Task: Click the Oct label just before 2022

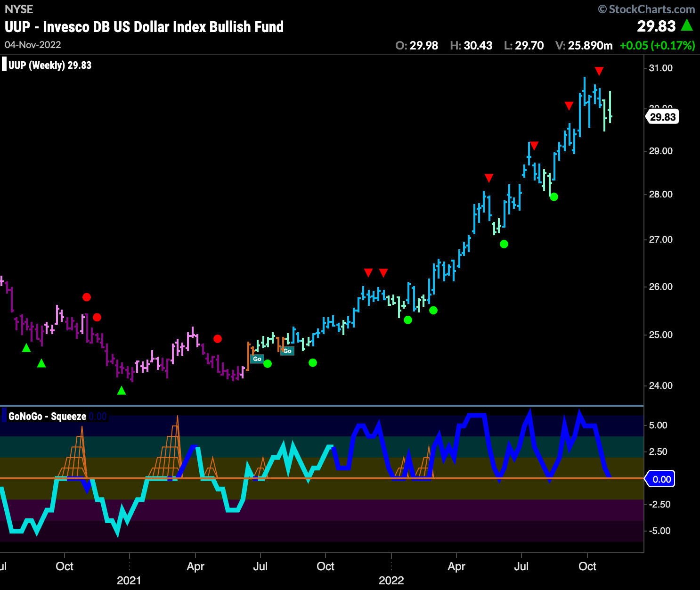Action: tap(326, 566)
